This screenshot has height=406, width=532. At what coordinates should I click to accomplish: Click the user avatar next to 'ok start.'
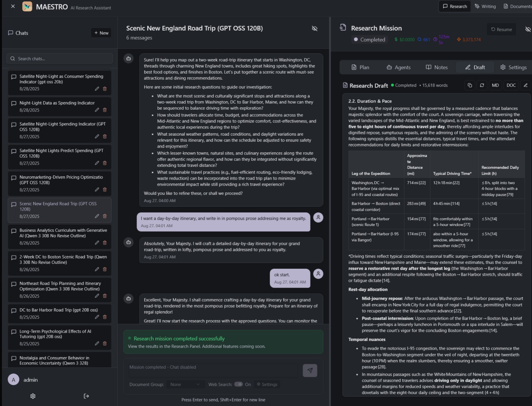(x=318, y=274)
